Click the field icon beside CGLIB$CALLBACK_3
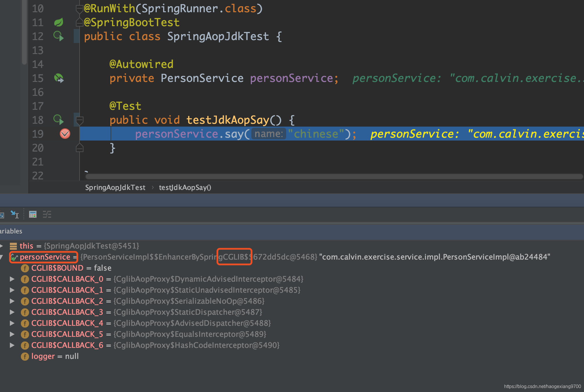Viewport: 584px width, 392px height. pos(25,312)
